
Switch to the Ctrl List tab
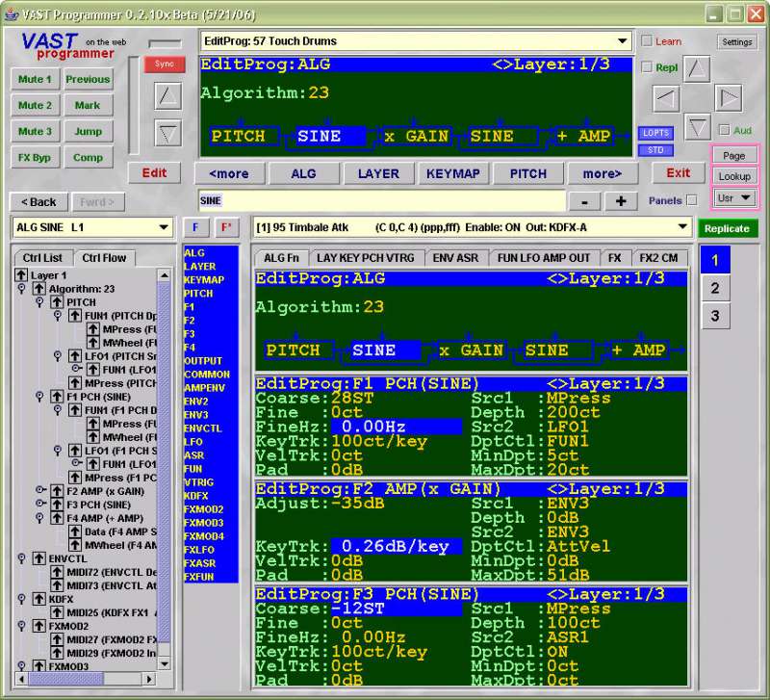coord(43,258)
